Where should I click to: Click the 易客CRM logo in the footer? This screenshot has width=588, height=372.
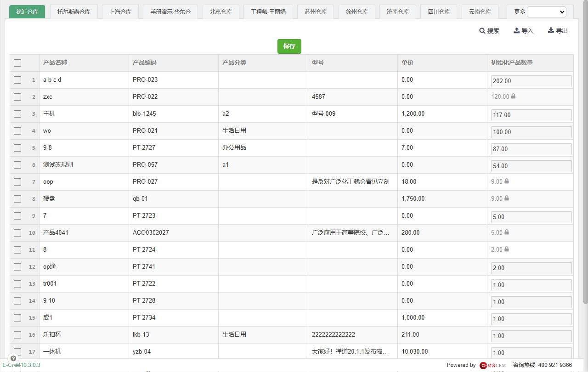(493, 365)
